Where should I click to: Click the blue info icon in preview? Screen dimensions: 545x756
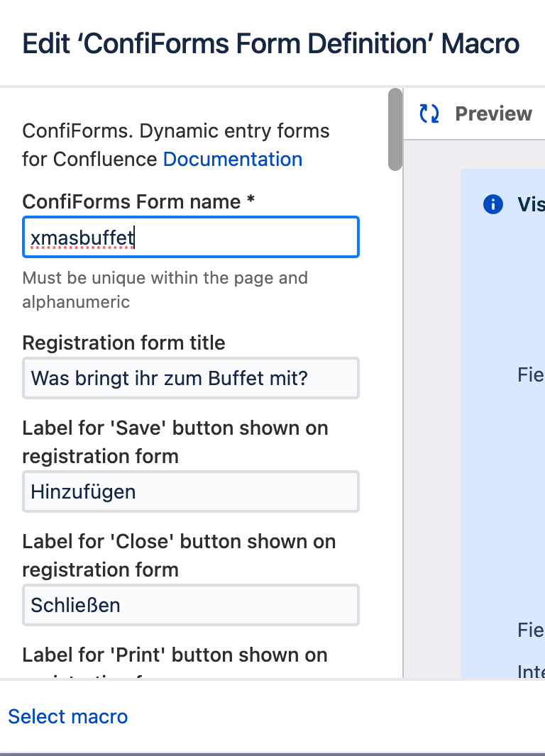coord(492,204)
